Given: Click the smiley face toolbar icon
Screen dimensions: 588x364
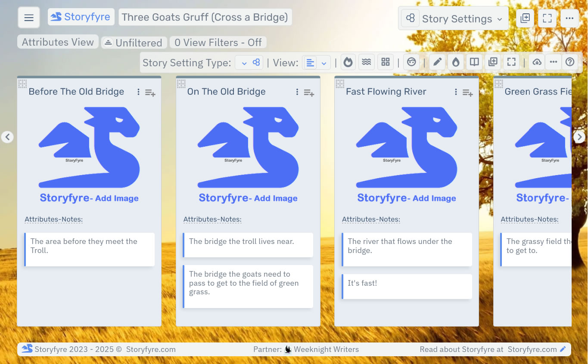Looking at the screenshot, I should (411, 62).
